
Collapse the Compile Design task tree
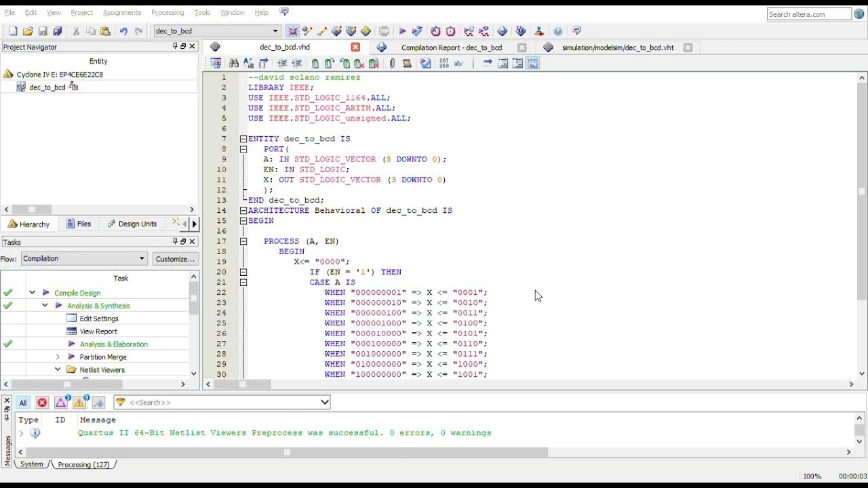tap(32, 293)
